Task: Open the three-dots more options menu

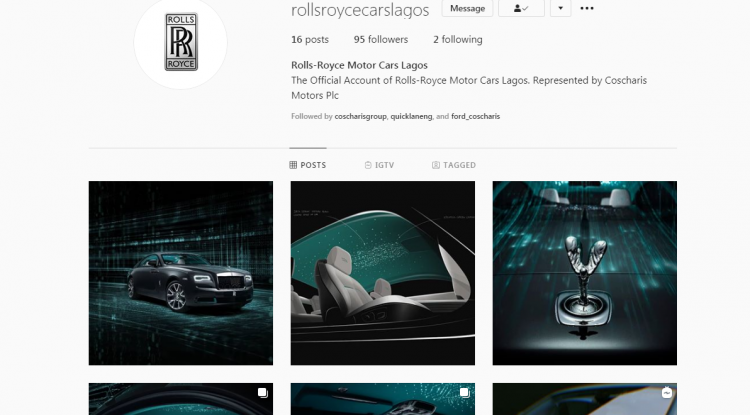Action: tap(587, 8)
